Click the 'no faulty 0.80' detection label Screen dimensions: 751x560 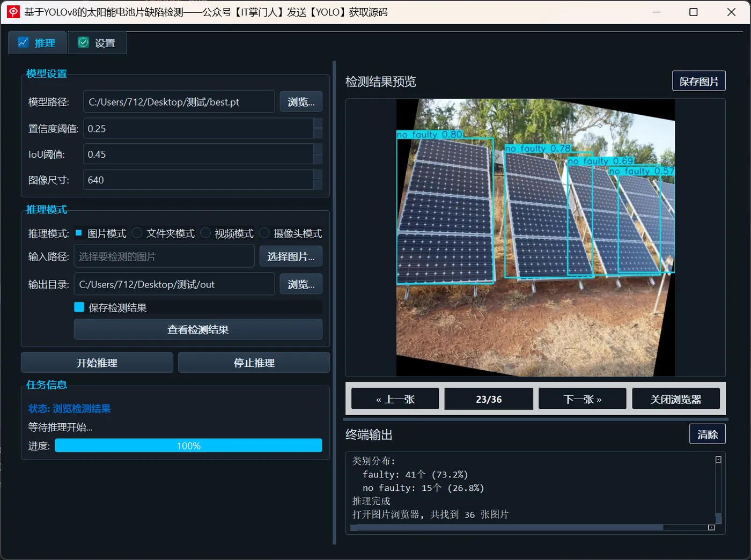[x=430, y=134]
